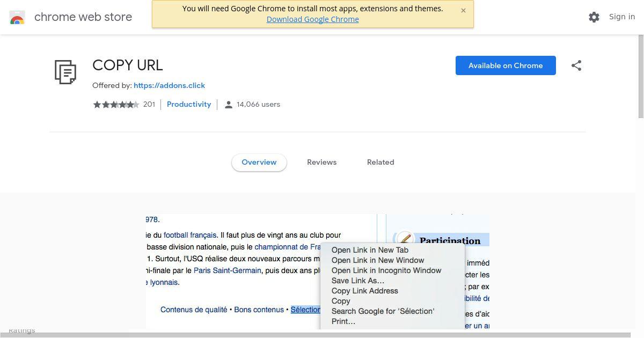
Task: Open the Download Google Chrome link
Action: [313, 19]
